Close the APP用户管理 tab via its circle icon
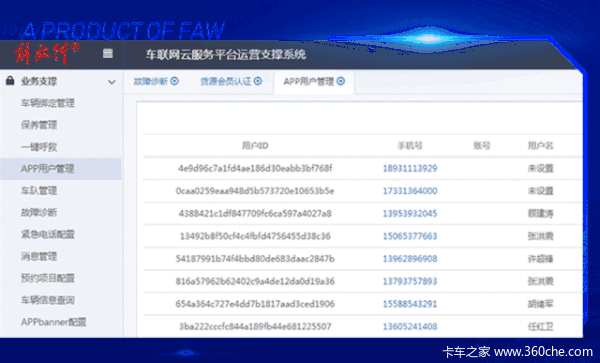 pos(341,81)
